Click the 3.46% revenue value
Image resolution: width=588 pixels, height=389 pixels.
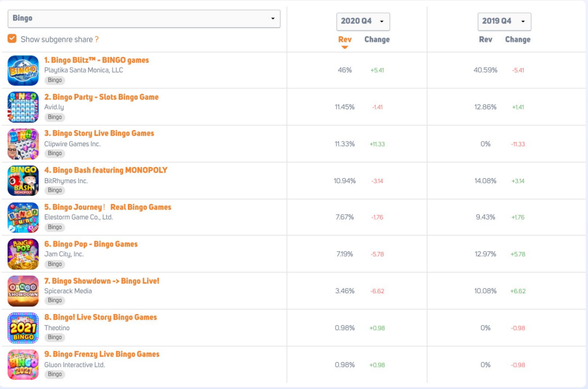[345, 291]
